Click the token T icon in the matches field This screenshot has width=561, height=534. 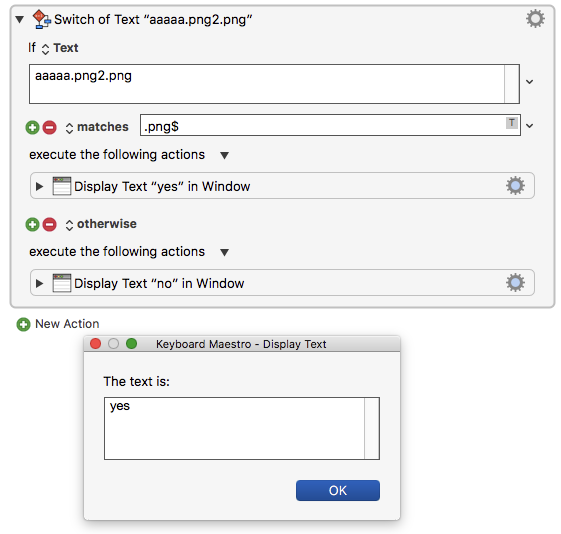click(512, 123)
